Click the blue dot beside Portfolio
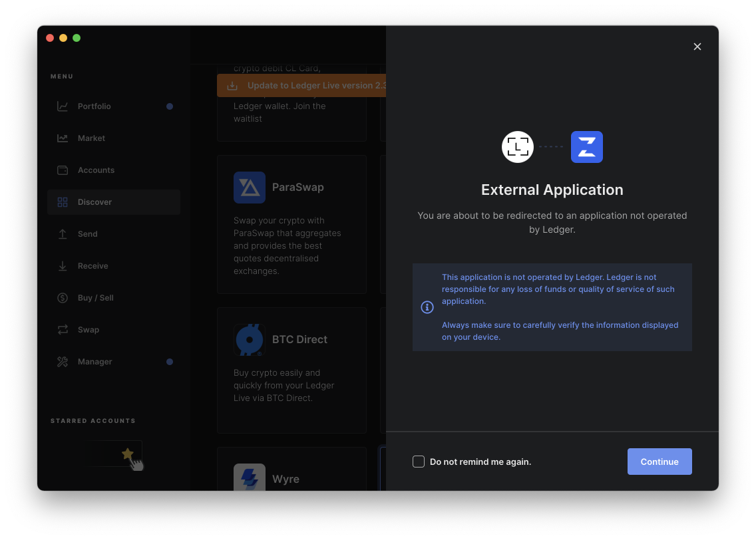The width and height of the screenshot is (756, 540). click(x=170, y=106)
